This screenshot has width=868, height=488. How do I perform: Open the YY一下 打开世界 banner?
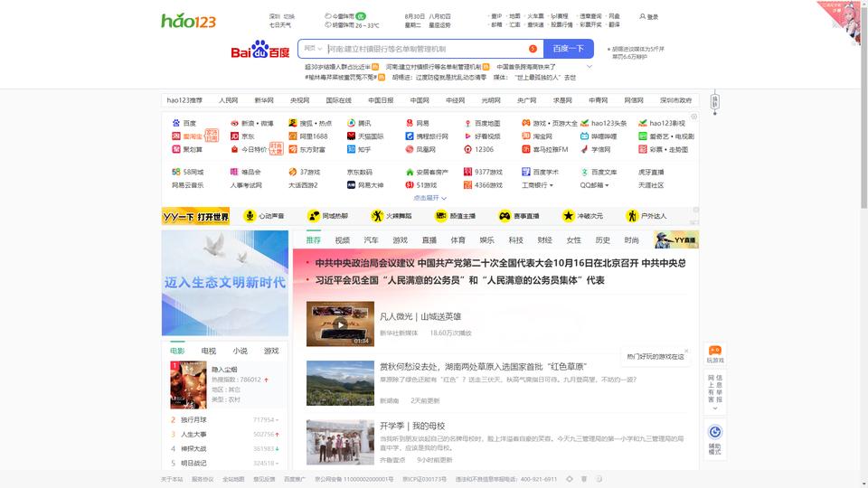195,216
